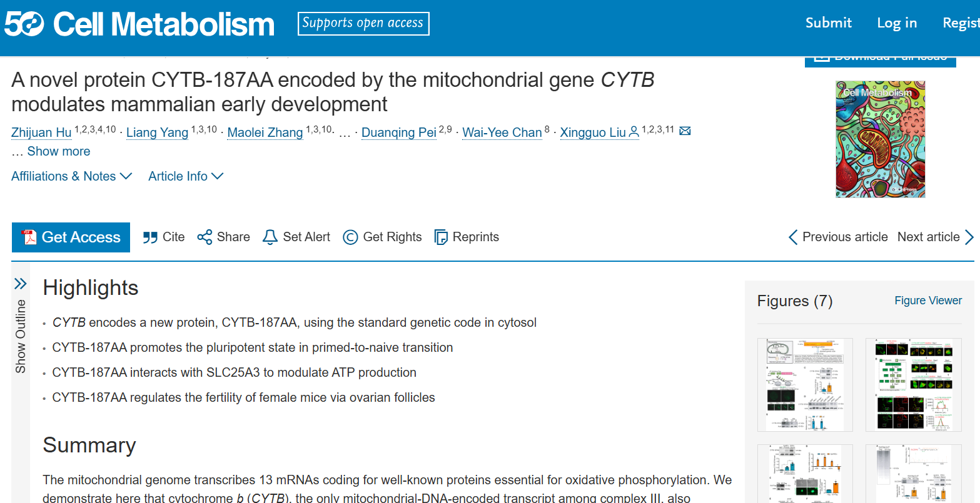
Task: Open the first figure thumbnail
Action: point(805,384)
